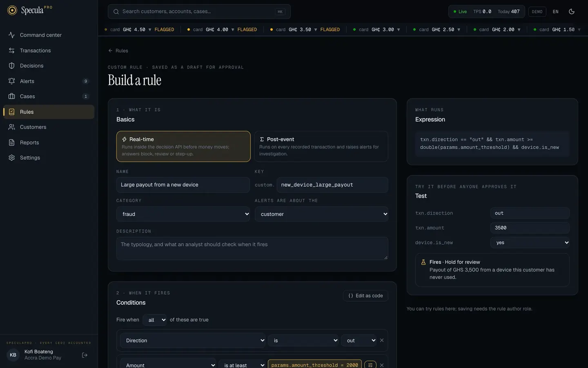Click the Transactions arrows icon
Image resolution: width=588 pixels, height=368 pixels.
coord(11,50)
